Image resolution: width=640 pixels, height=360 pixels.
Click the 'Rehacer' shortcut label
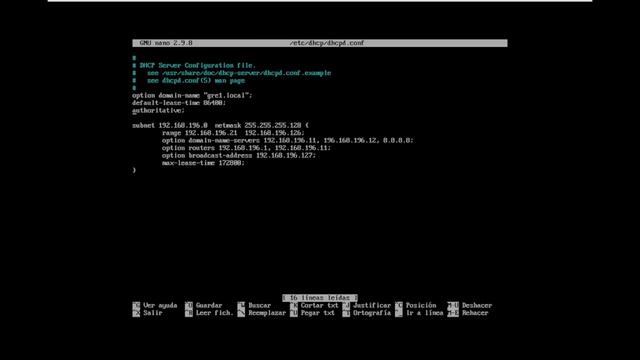coord(475,313)
